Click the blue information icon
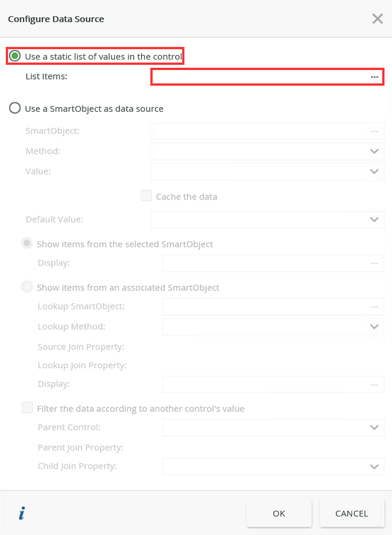This screenshot has height=535, width=392. click(22, 513)
